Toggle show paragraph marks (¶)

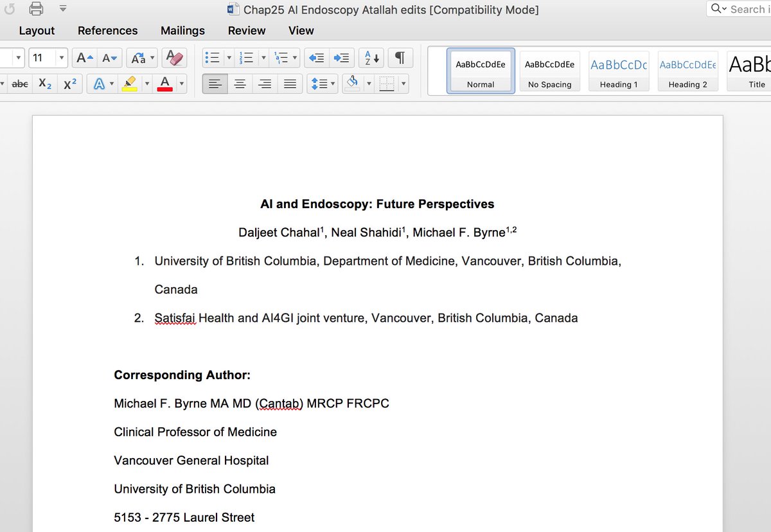click(x=400, y=58)
